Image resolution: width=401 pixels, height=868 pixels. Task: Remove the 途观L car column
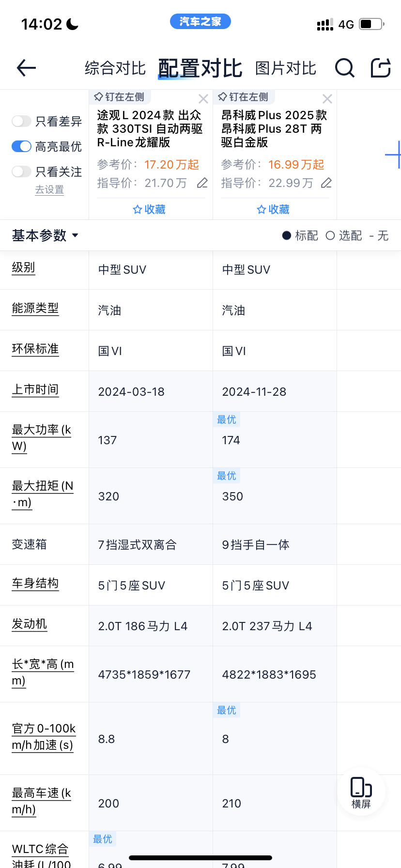click(203, 99)
